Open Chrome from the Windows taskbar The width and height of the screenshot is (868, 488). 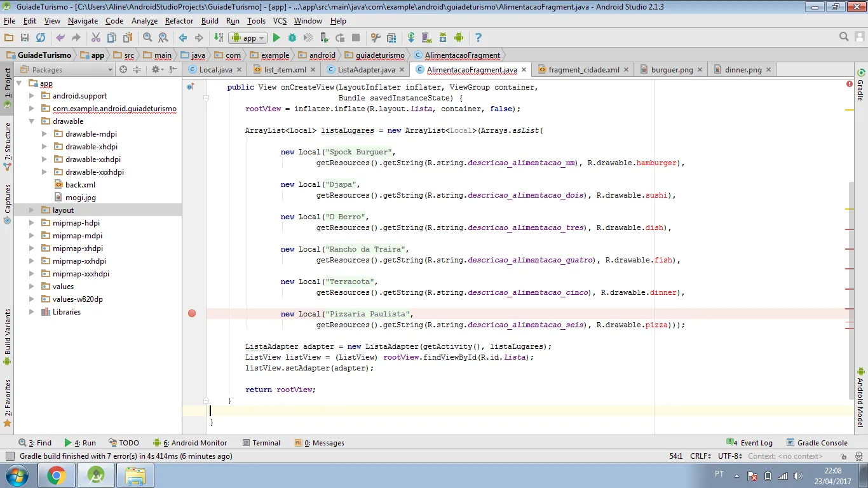[57, 475]
